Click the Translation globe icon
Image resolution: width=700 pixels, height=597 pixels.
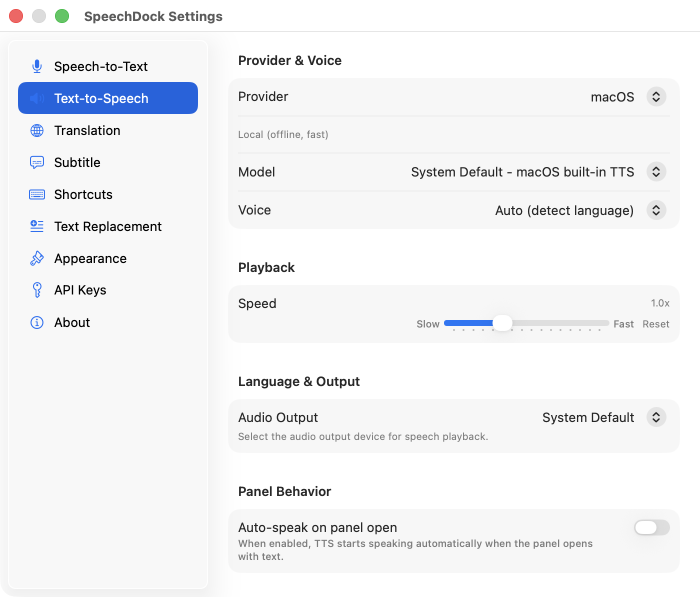pos(36,130)
